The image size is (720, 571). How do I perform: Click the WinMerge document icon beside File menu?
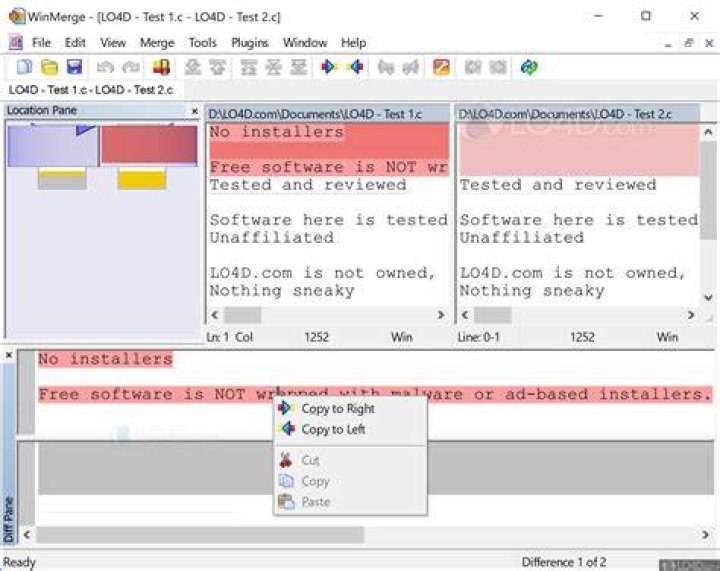point(16,43)
